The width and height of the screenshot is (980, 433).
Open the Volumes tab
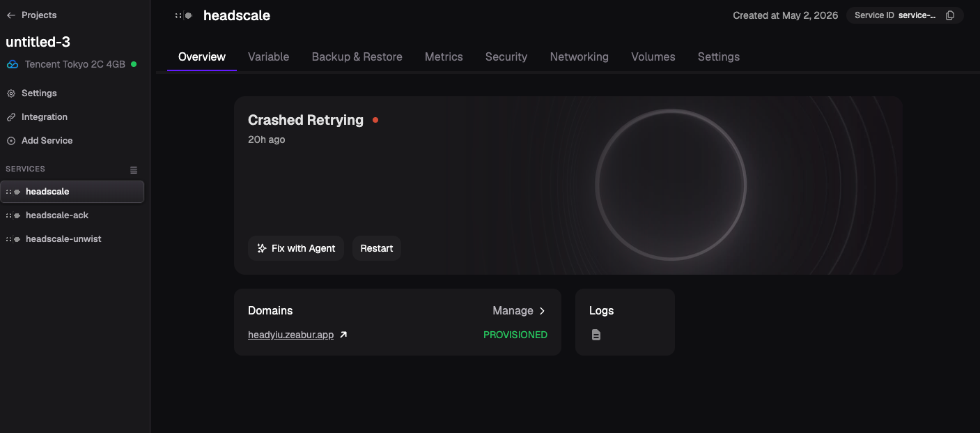click(x=653, y=57)
